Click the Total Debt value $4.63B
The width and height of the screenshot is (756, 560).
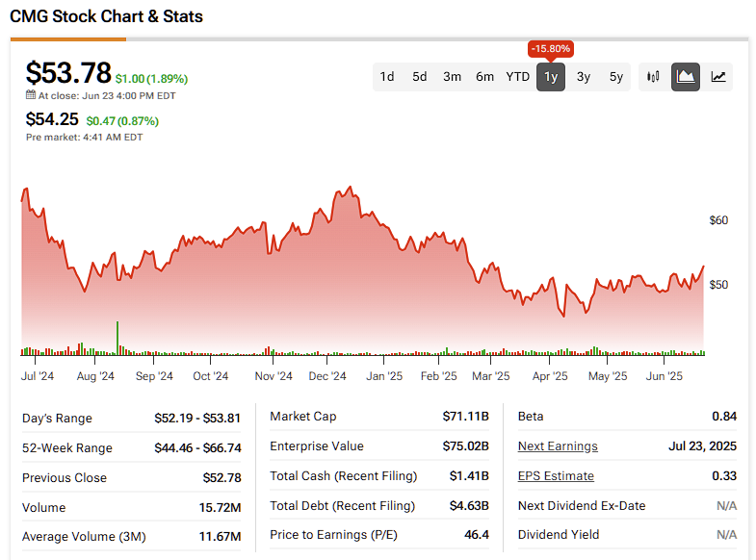pos(469,505)
